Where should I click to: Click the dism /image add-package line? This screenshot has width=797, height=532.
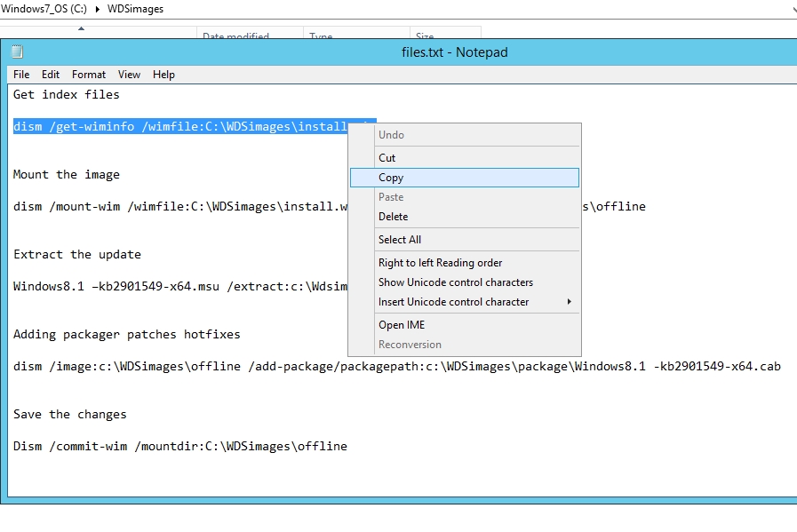click(x=397, y=366)
